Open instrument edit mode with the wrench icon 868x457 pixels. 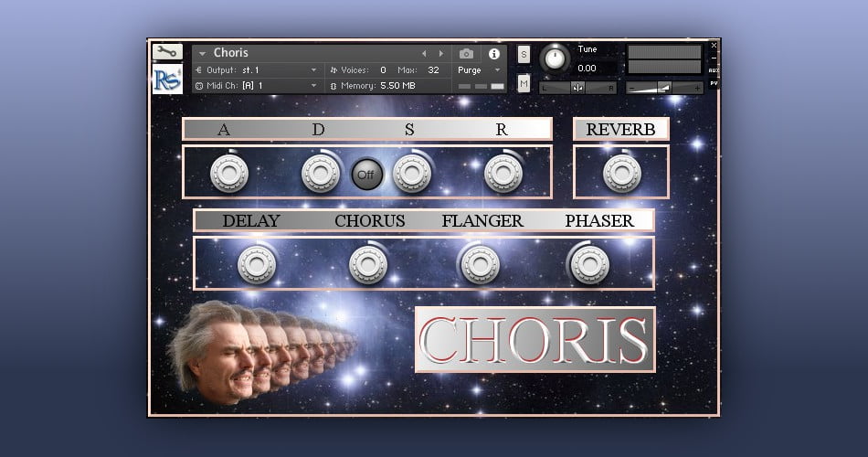click(x=167, y=52)
